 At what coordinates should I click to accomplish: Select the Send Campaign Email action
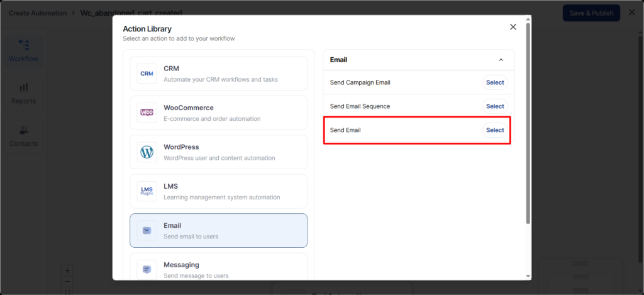pyautogui.click(x=495, y=82)
